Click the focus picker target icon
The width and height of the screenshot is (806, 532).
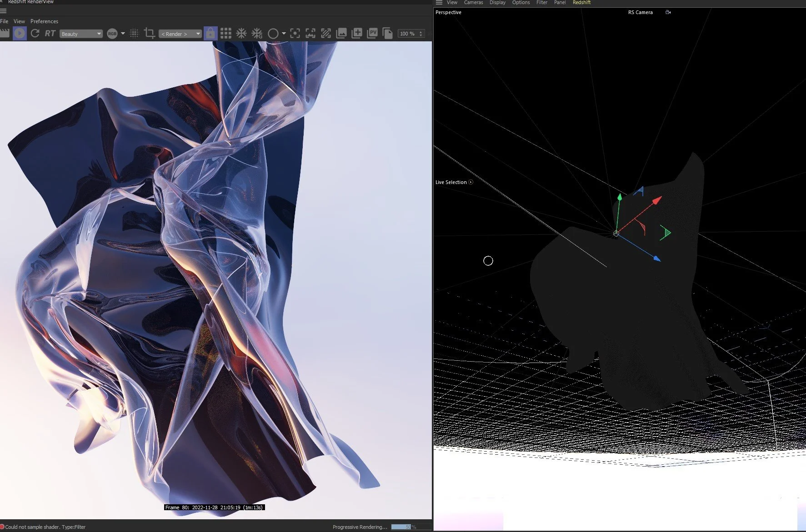(x=295, y=33)
